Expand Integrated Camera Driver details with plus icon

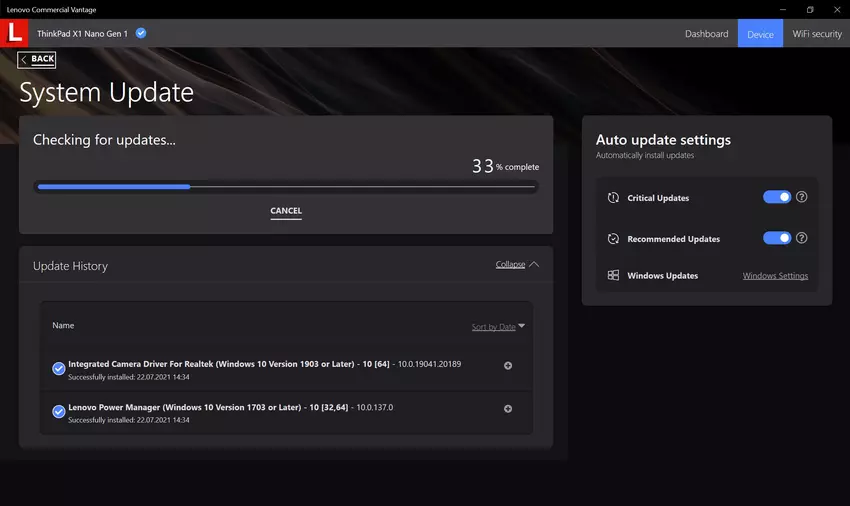tap(508, 366)
